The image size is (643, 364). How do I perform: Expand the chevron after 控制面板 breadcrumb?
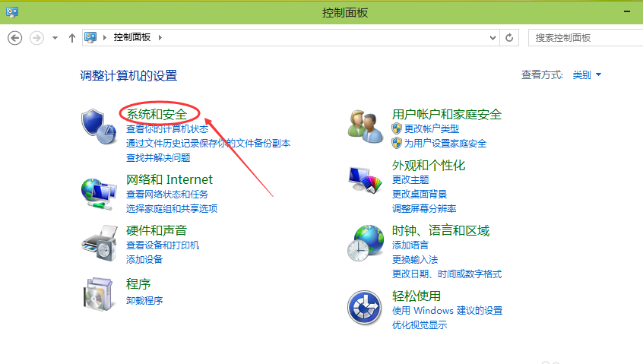[x=160, y=37]
